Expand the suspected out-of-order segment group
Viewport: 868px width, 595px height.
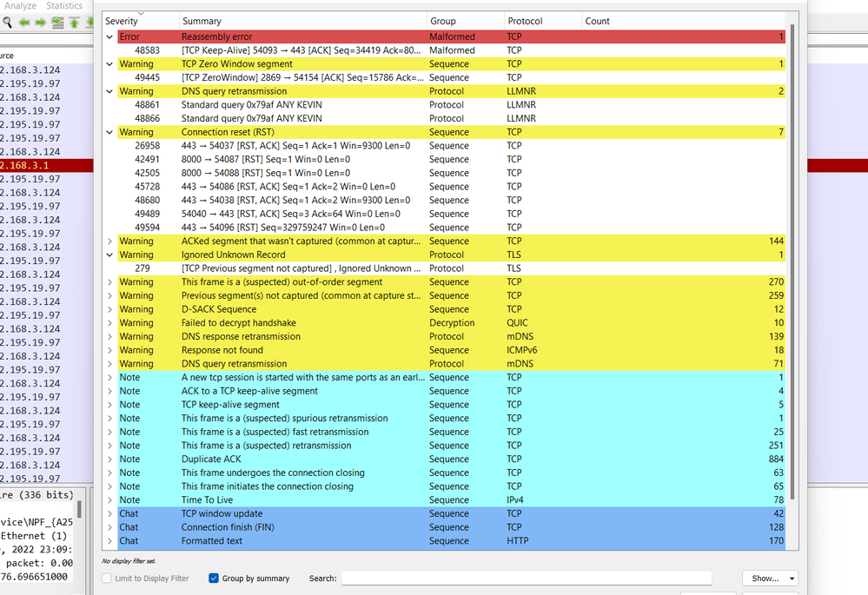pyautogui.click(x=109, y=282)
